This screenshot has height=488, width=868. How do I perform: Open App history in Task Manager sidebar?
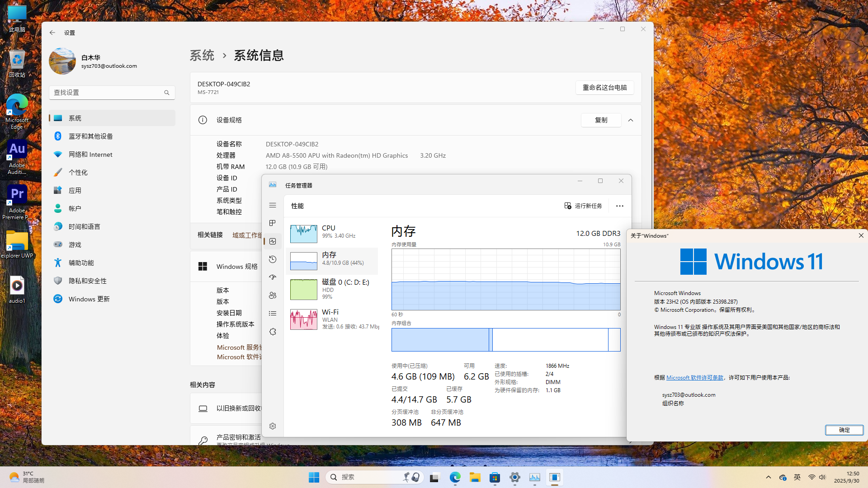click(x=272, y=259)
